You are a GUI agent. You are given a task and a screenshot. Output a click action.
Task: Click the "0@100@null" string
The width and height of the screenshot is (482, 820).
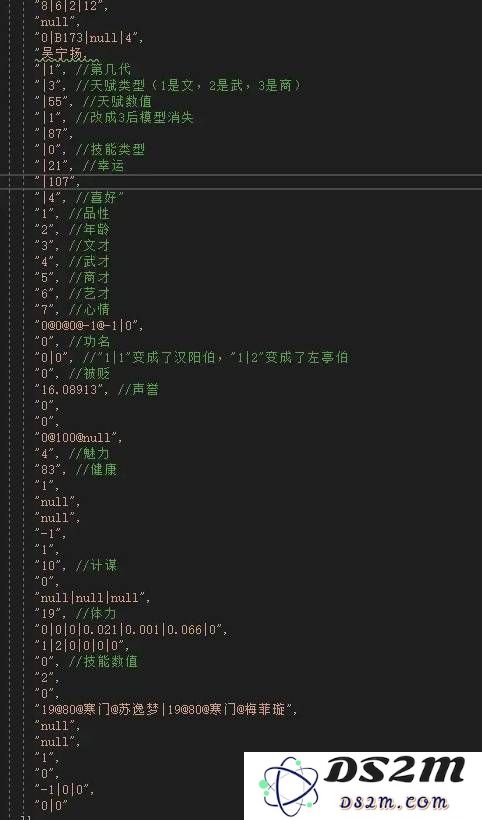tap(78, 438)
